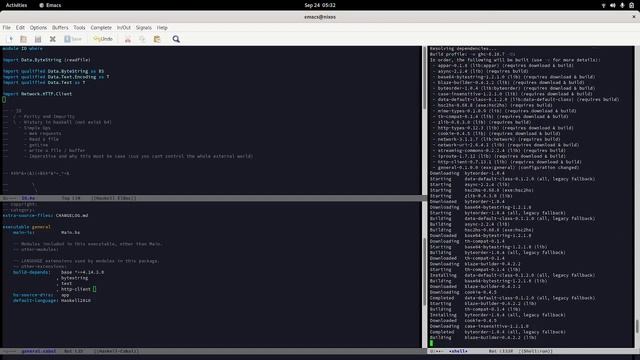Viewport: 640px width, 360px height.
Task: Click the *shell* buffer name in mode line
Action: point(458,351)
